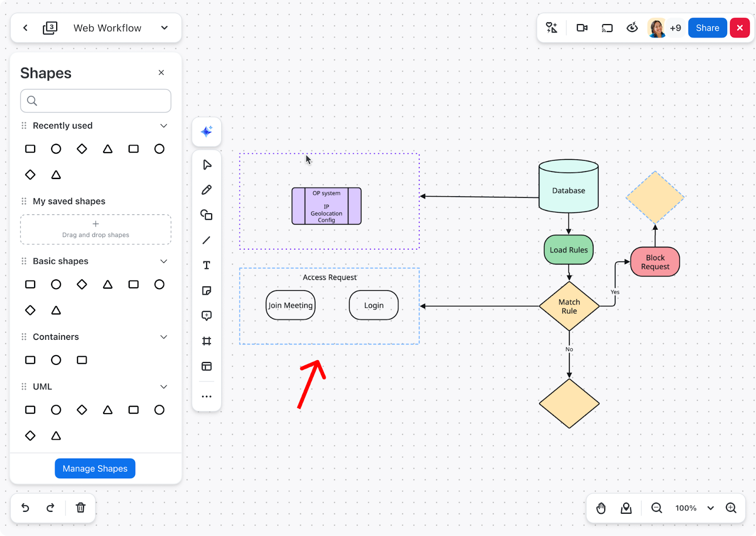The width and height of the screenshot is (756, 536).
Task: Open the shapes tool in toolbar
Action: 206,215
